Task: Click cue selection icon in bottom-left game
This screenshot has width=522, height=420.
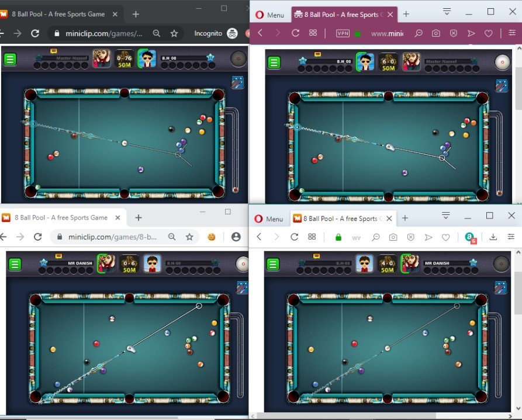Action: coord(242,287)
